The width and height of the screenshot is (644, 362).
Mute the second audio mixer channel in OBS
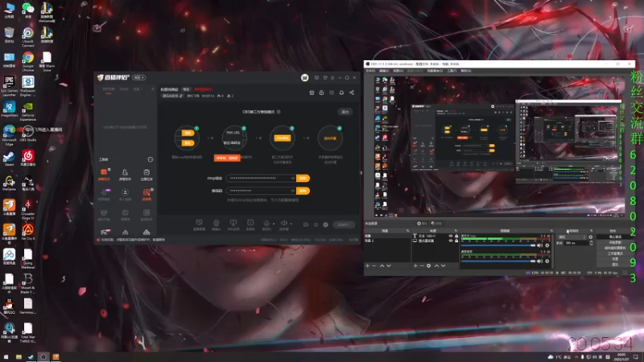click(x=539, y=261)
